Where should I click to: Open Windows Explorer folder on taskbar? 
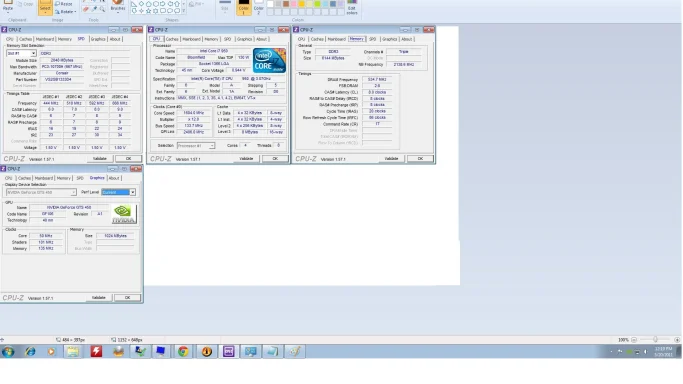pyautogui.click(x=73, y=351)
